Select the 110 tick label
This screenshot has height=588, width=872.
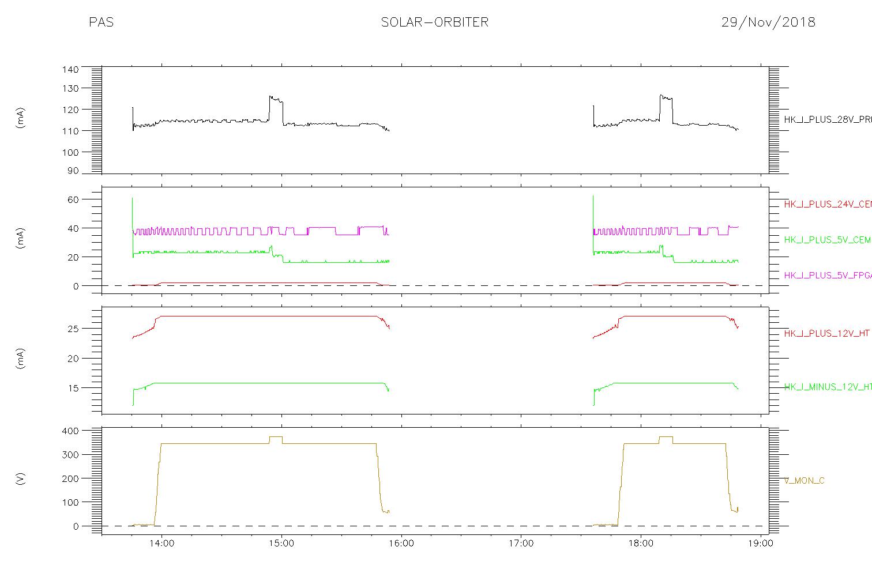(x=70, y=131)
